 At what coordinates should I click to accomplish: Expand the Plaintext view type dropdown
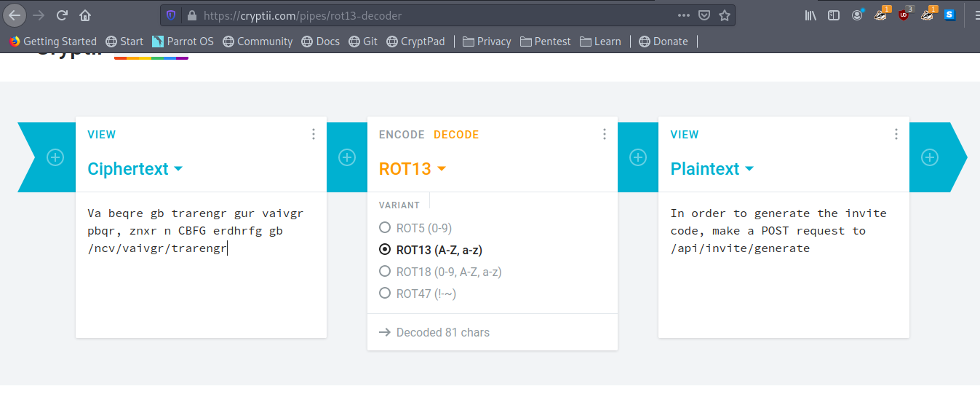click(712, 169)
